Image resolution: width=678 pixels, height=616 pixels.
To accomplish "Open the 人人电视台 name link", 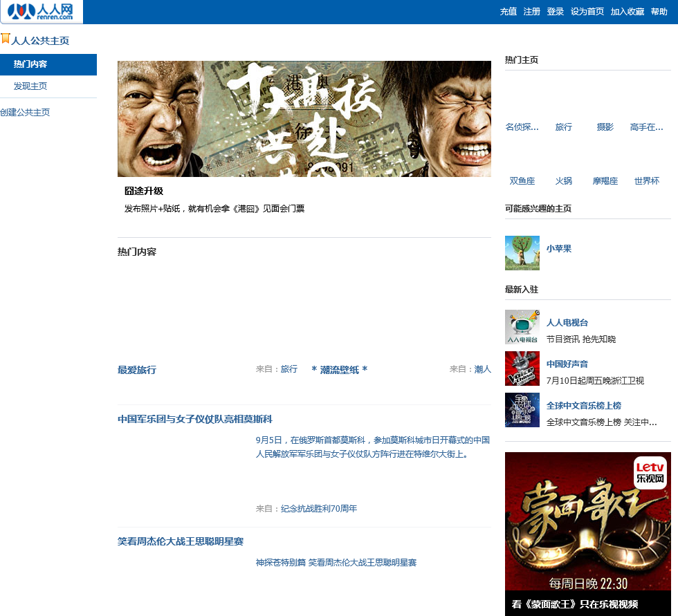I will 567,323.
